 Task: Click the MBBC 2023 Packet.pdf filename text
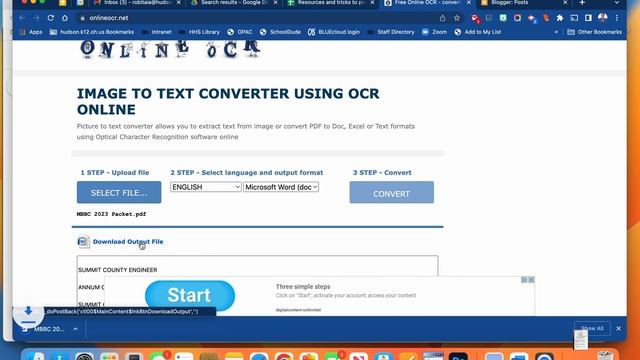coord(111,214)
